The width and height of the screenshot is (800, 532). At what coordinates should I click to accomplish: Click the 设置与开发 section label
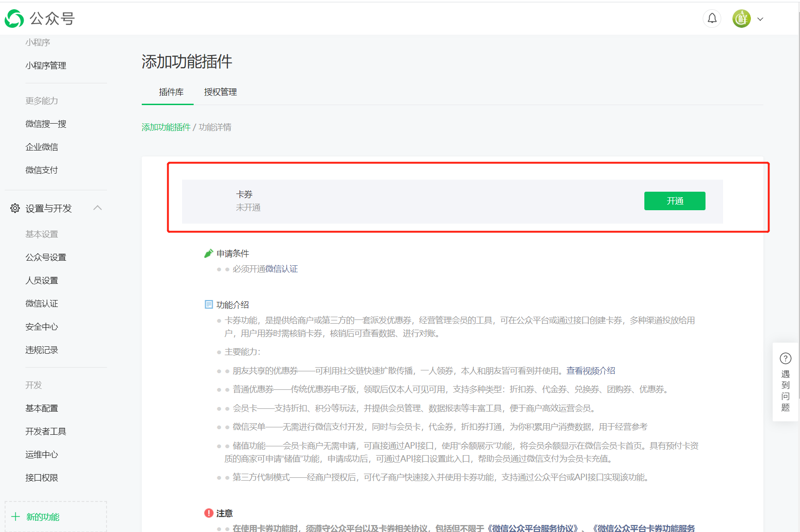[49, 209]
